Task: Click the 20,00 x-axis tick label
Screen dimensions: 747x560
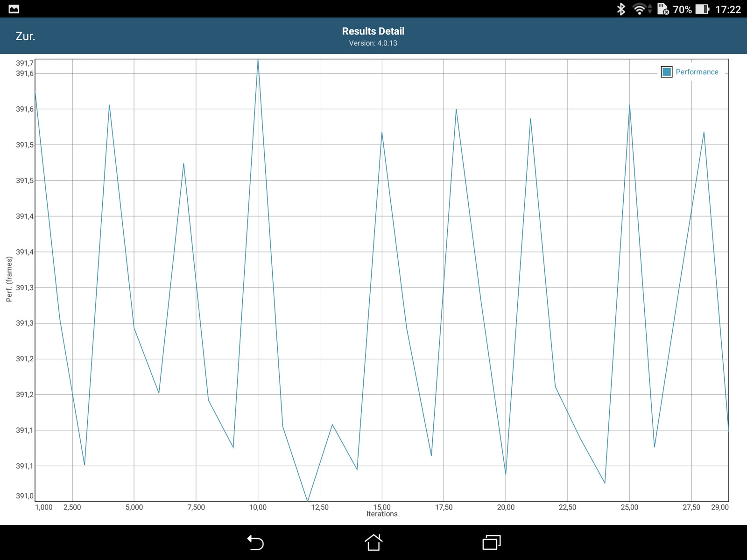Action: [506, 507]
